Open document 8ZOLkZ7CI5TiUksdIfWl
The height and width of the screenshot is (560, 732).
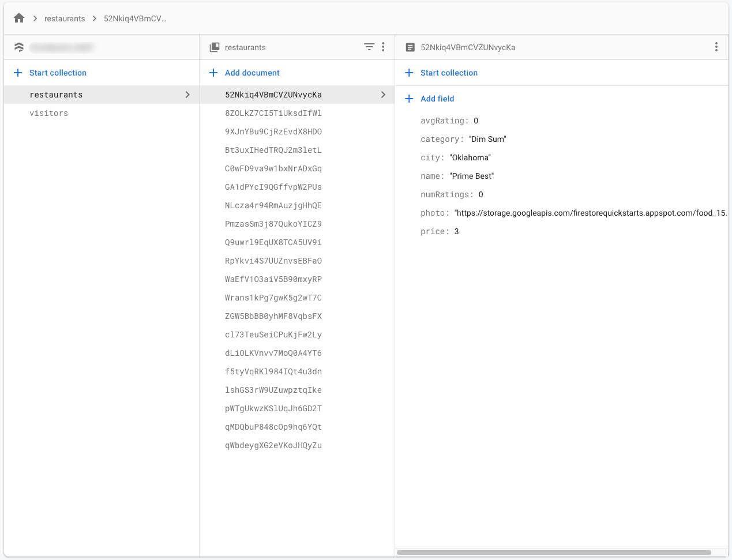pos(273,113)
